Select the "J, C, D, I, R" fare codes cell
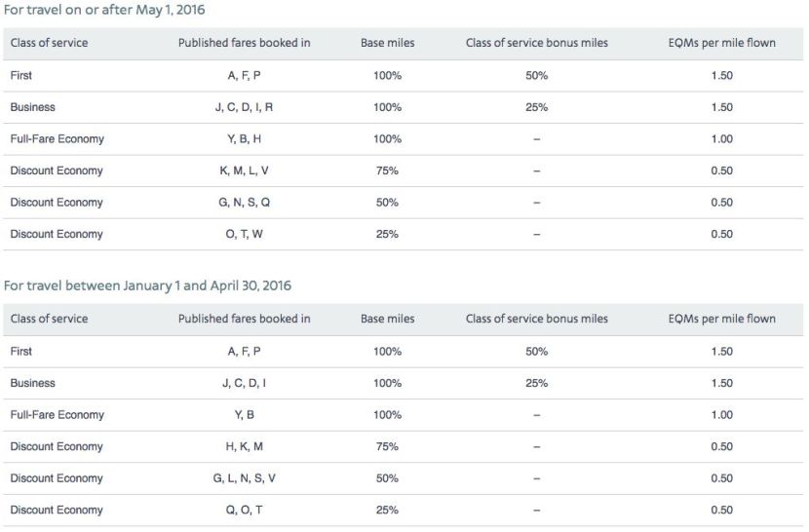This screenshot has width=809, height=532. tap(244, 107)
